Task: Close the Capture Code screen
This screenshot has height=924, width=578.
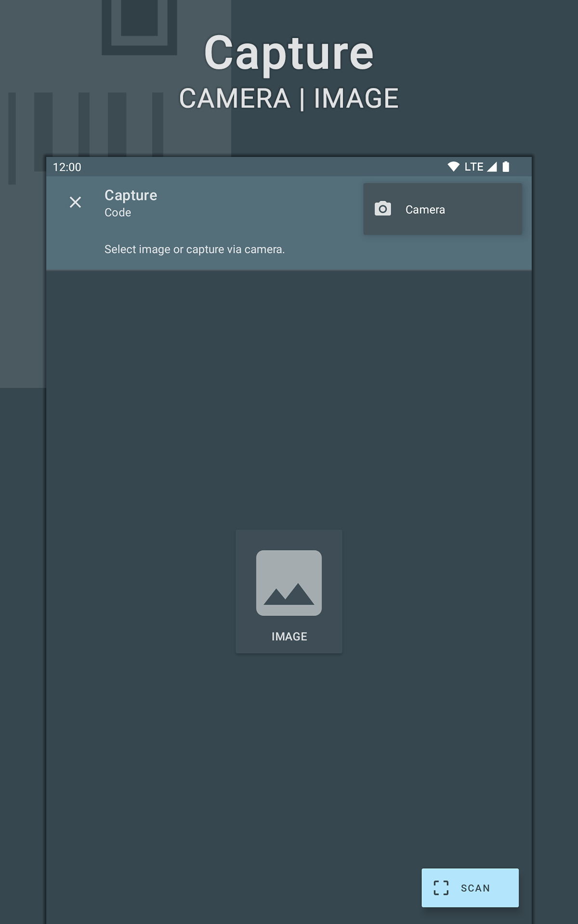Action: click(x=75, y=202)
